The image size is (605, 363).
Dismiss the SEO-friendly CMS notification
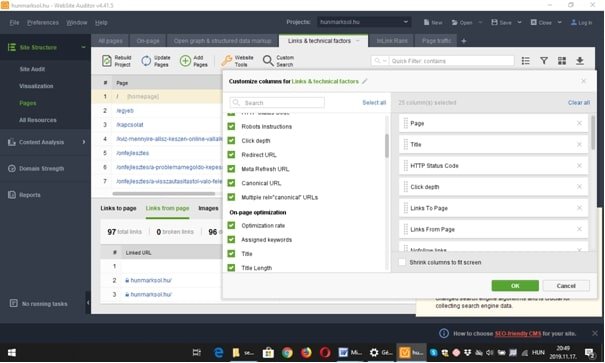point(595,333)
